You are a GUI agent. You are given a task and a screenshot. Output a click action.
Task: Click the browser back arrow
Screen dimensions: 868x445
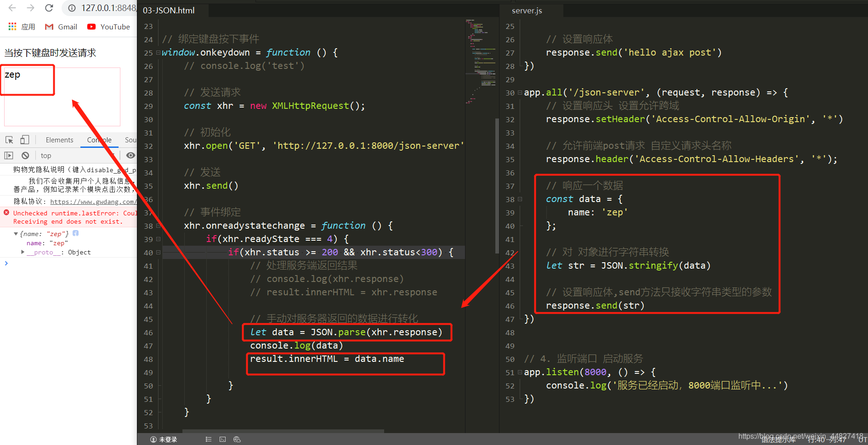tap(12, 8)
